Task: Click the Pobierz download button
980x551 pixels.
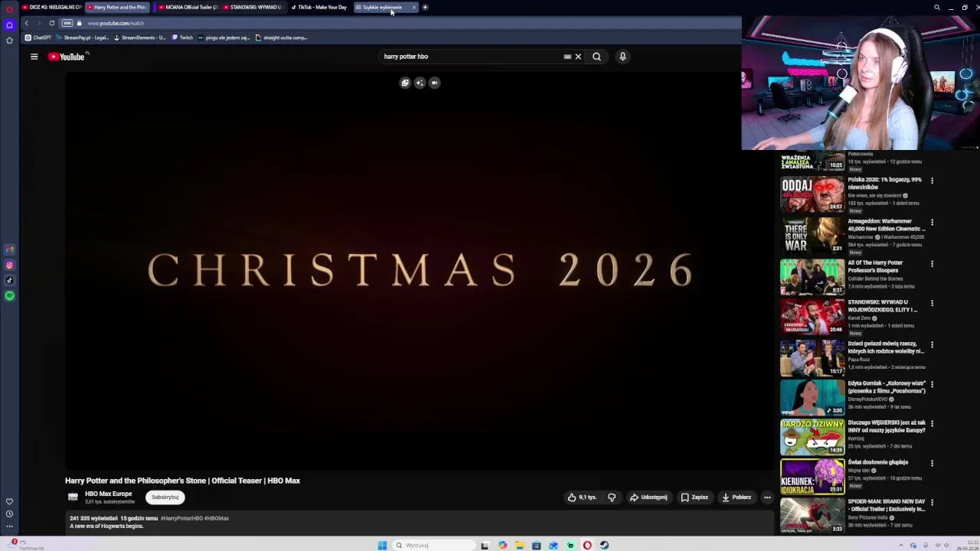Action: (737, 497)
